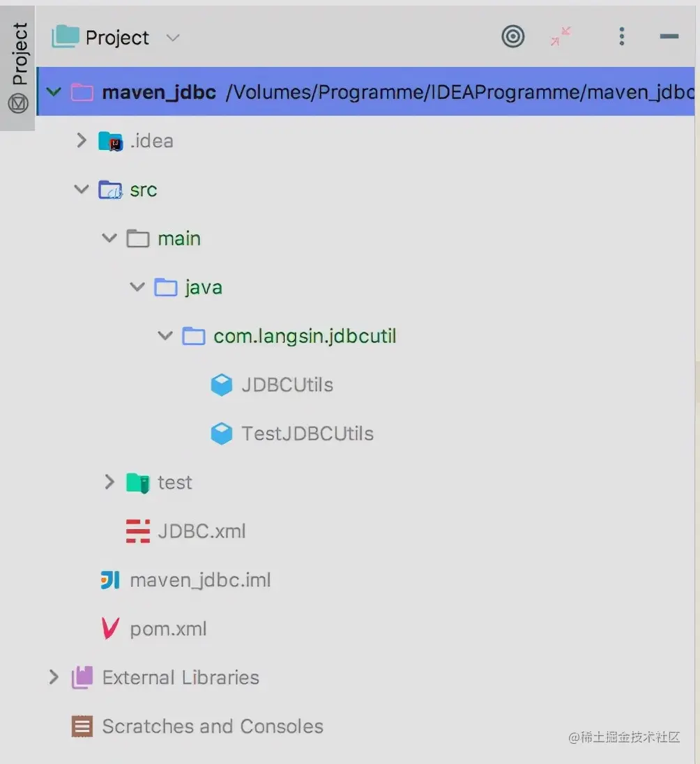Click the Collapse All arrows icon

coord(561,36)
